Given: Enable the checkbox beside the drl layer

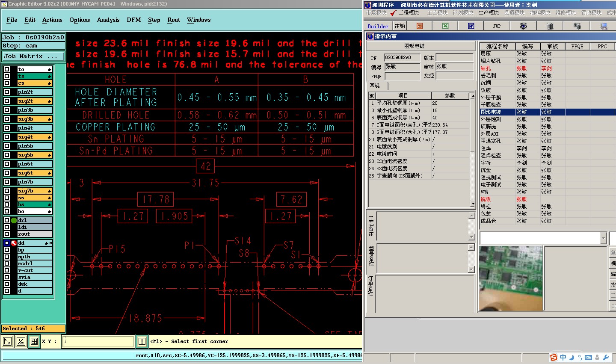Looking at the screenshot, I should pyautogui.click(x=7, y=220).
